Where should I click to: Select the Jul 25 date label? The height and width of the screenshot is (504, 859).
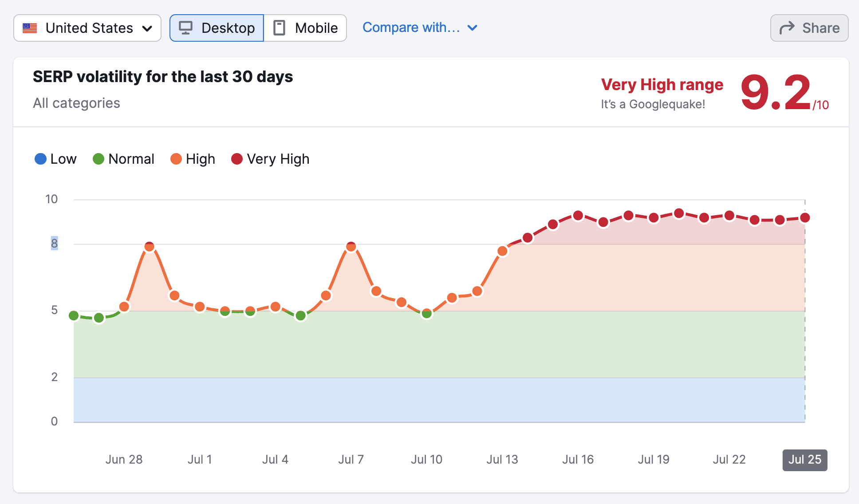(x=804, y=460)
